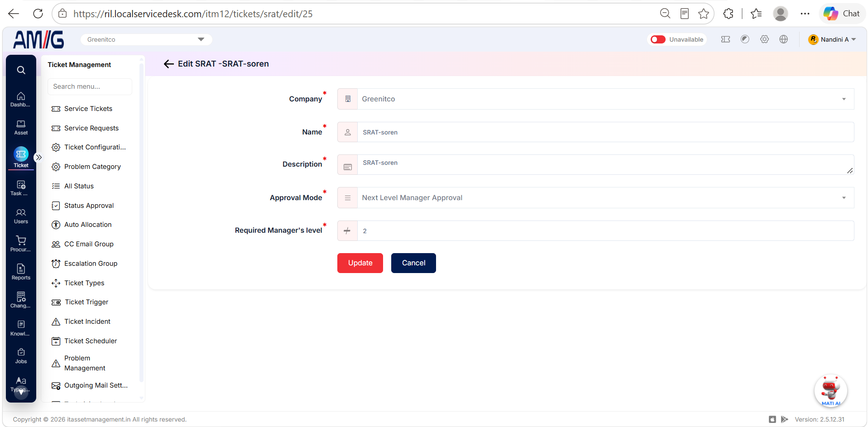Screen dimensions: 868x427
Task: Open Auto Allocation menu item
Action: [x=88, y=225]
